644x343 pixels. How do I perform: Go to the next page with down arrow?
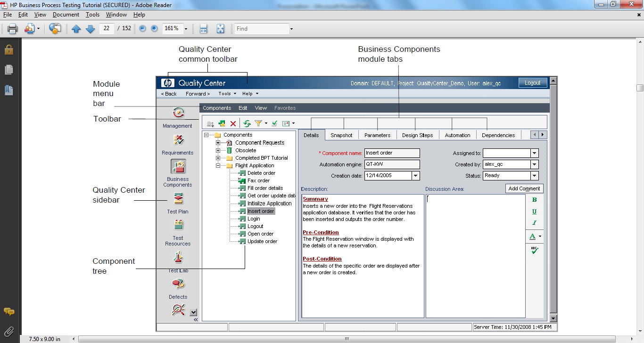90,29
